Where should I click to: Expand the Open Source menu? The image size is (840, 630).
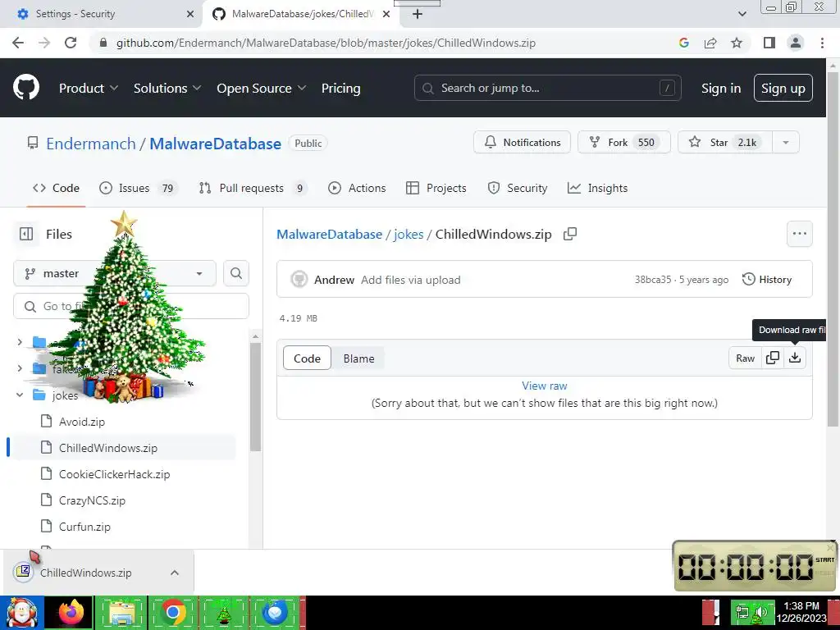pos(262,89)
